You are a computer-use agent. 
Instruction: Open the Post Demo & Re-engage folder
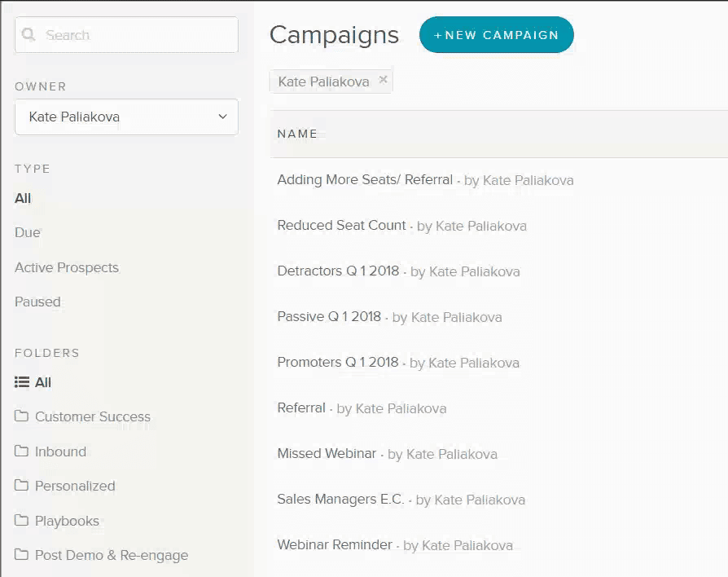click(112, 555)
